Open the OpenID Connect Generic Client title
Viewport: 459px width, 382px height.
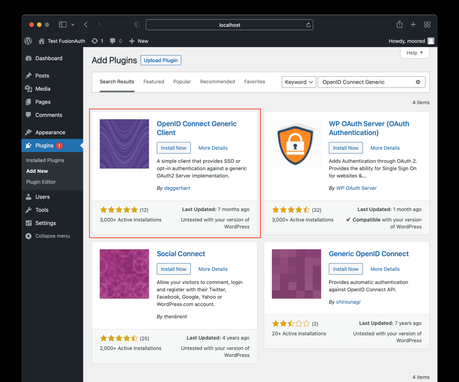(197, 128)
